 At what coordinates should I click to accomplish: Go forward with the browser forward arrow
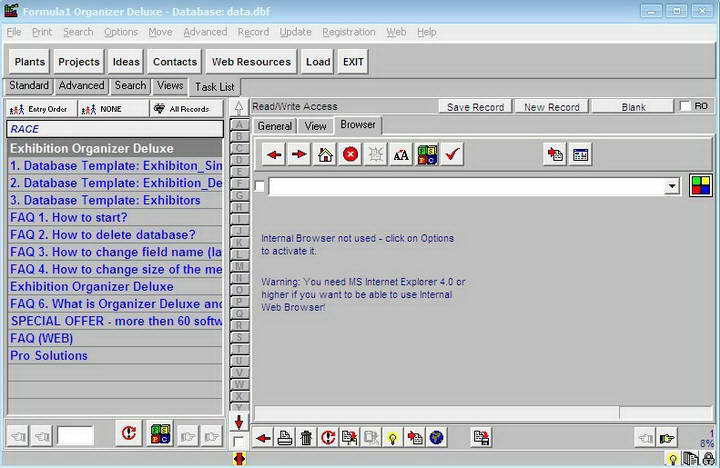[x=299, y=155]
